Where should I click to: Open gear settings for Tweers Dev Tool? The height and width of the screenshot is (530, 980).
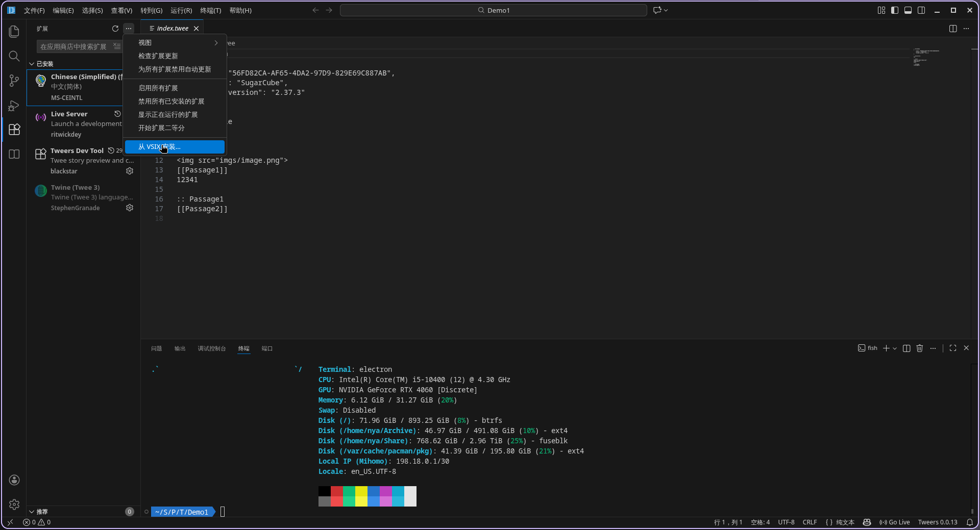pos(130,171)
